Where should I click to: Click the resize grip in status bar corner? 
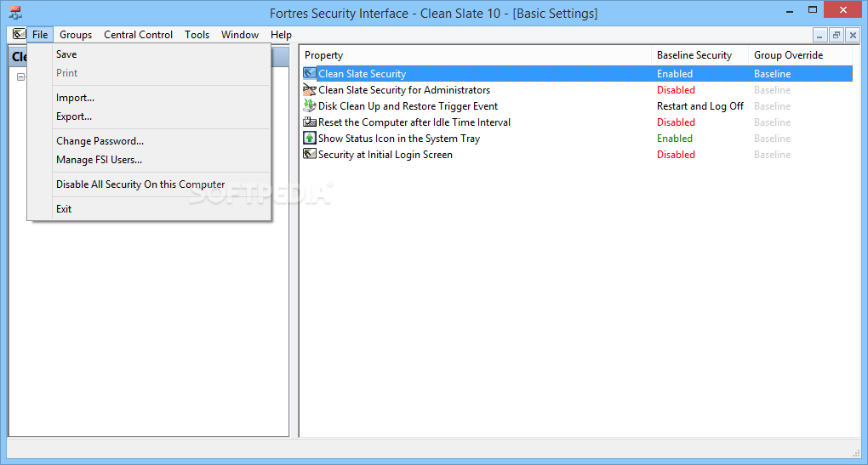coord(855,453)
